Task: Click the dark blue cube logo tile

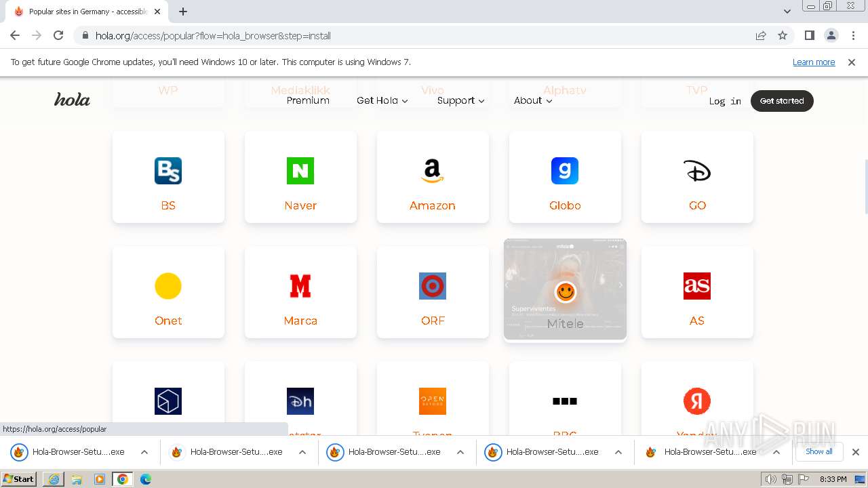Action: pyautogui.click(x=168, y=401)
